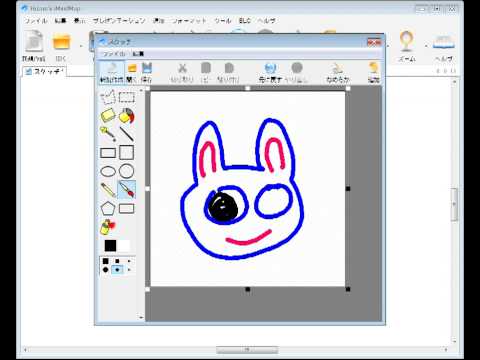Click the up arrow above tool palette
480x360 pixels.
[x=141, y=90]
